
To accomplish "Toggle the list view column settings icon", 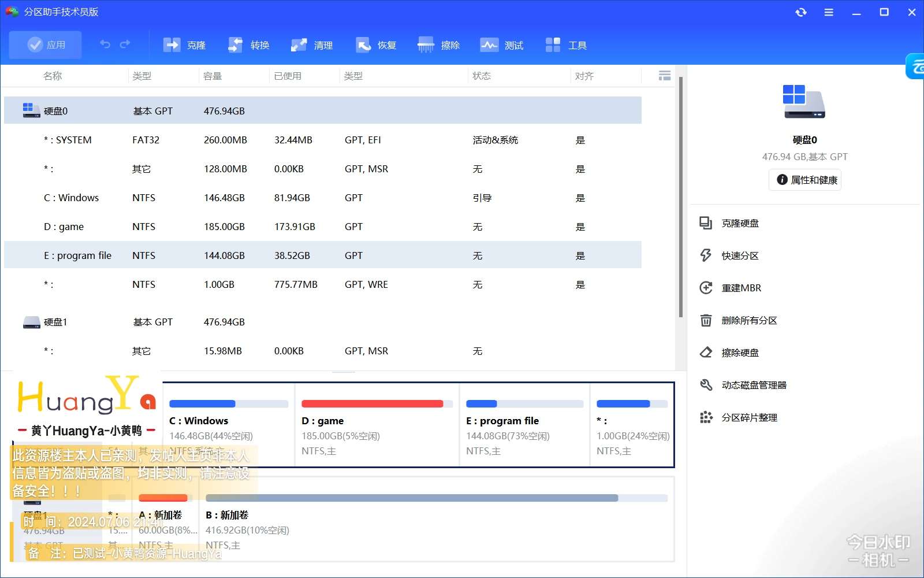I will [665, 76].
